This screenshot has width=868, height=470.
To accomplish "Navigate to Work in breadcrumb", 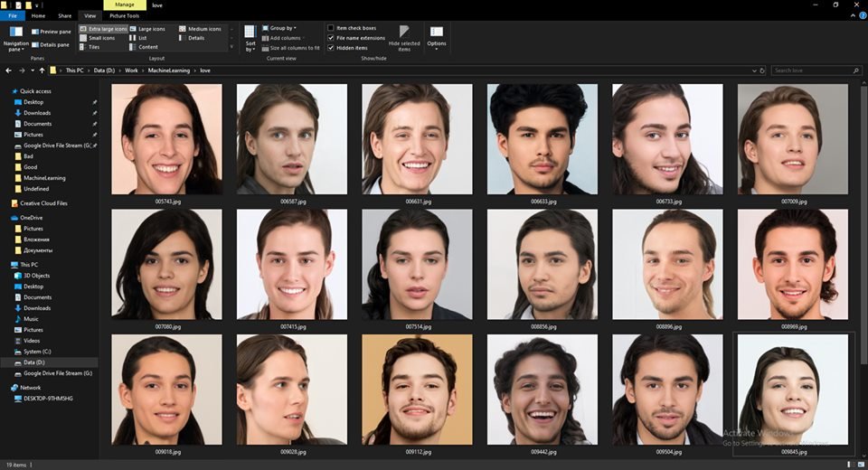I will coord(131,70).
